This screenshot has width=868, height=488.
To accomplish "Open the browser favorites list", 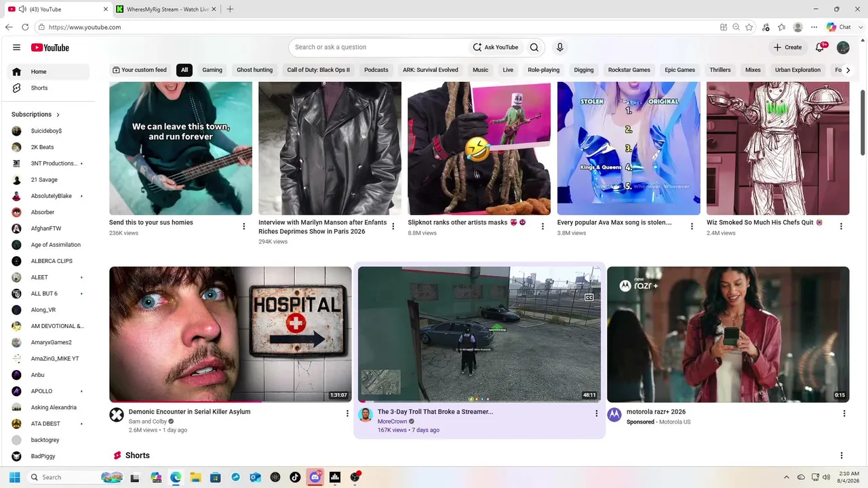I will [782, 27].
